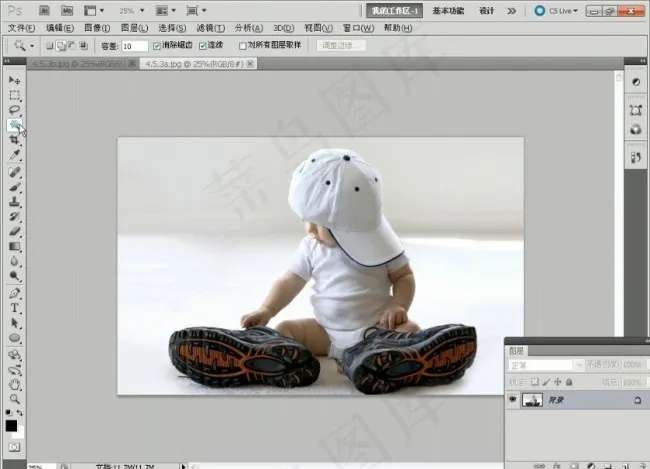650x469 pixels.
Task: Click the foreground black color swatch
Action: tap(11, 425)
